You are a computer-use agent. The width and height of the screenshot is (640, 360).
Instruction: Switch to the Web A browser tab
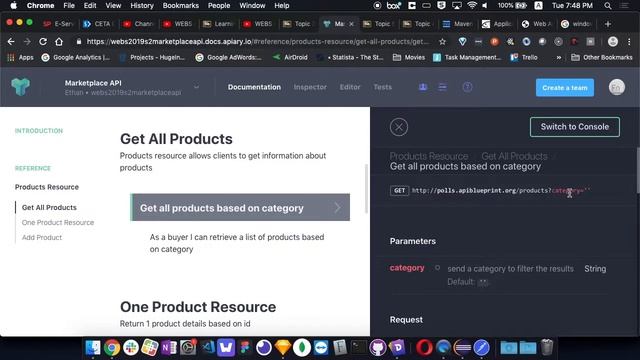(x=537, y=24)
